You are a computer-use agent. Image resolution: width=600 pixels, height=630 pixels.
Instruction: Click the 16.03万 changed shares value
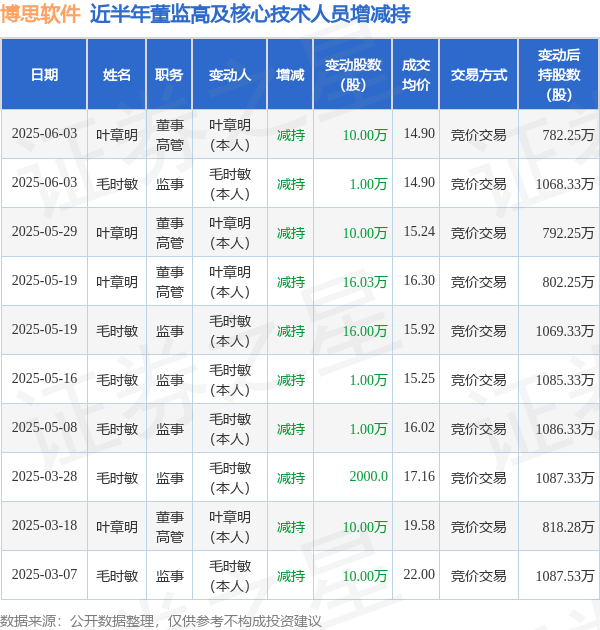click(x=365, y=282)
